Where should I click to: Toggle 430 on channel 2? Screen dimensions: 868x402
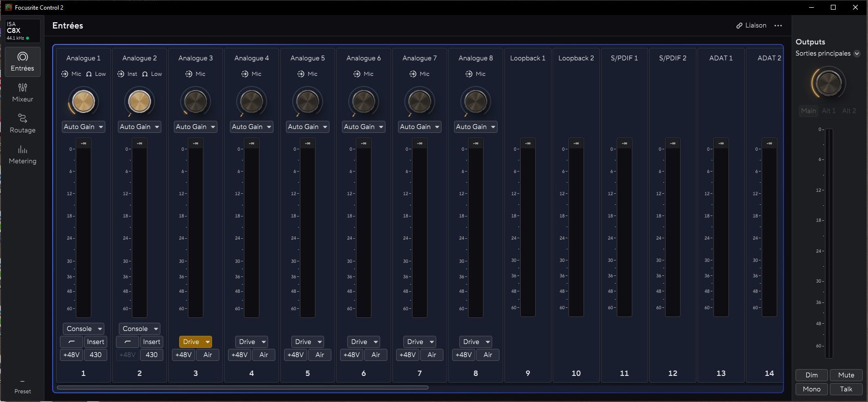(x=152, y=355)
